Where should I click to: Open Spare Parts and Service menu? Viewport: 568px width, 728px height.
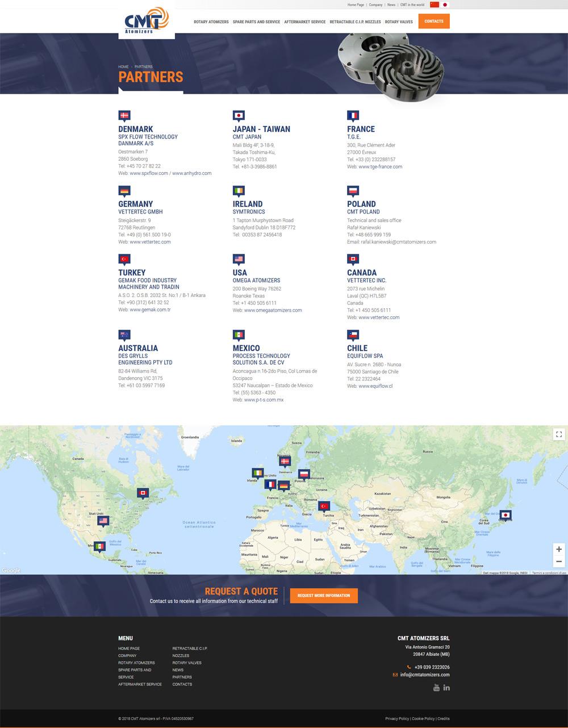coord(256,22)
